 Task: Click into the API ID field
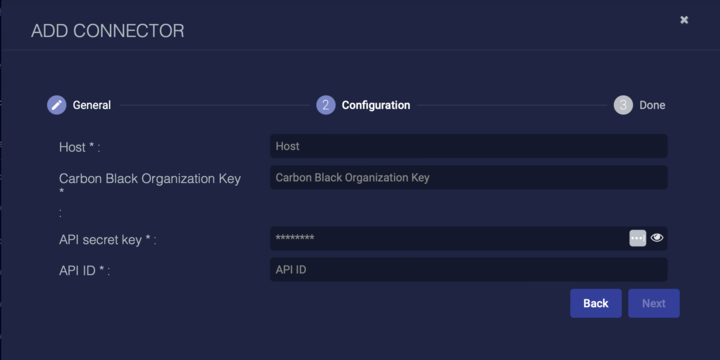pyautogui.click(x=468, y=270)
